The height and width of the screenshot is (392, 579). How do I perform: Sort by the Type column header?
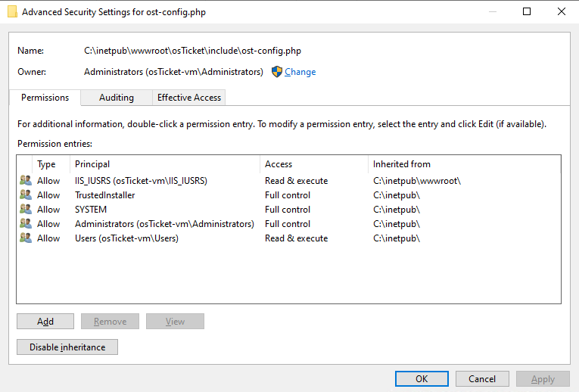click(x=51, y=164)
